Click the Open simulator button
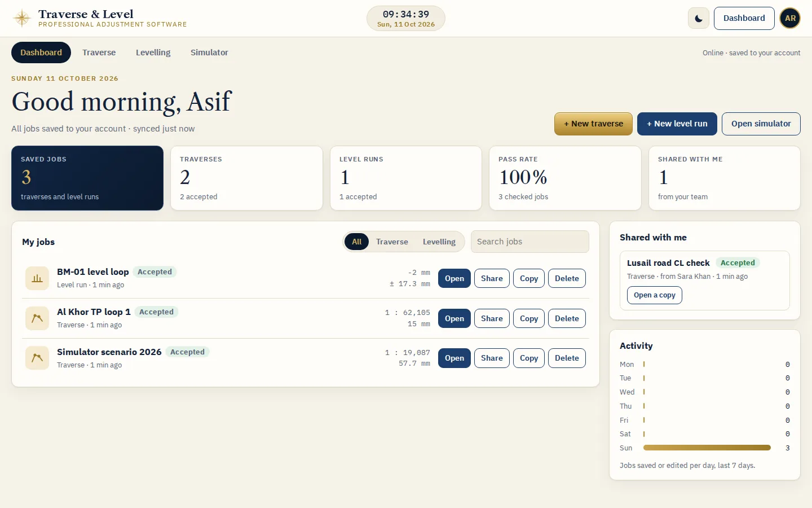Viewport: 812px width, 508px height. tap(761, 124)
